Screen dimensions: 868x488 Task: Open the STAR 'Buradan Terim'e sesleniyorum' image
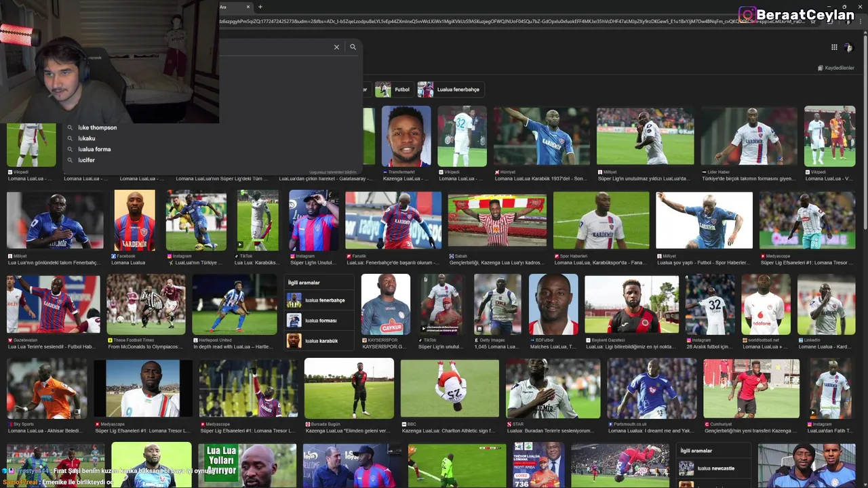point(553,388)
